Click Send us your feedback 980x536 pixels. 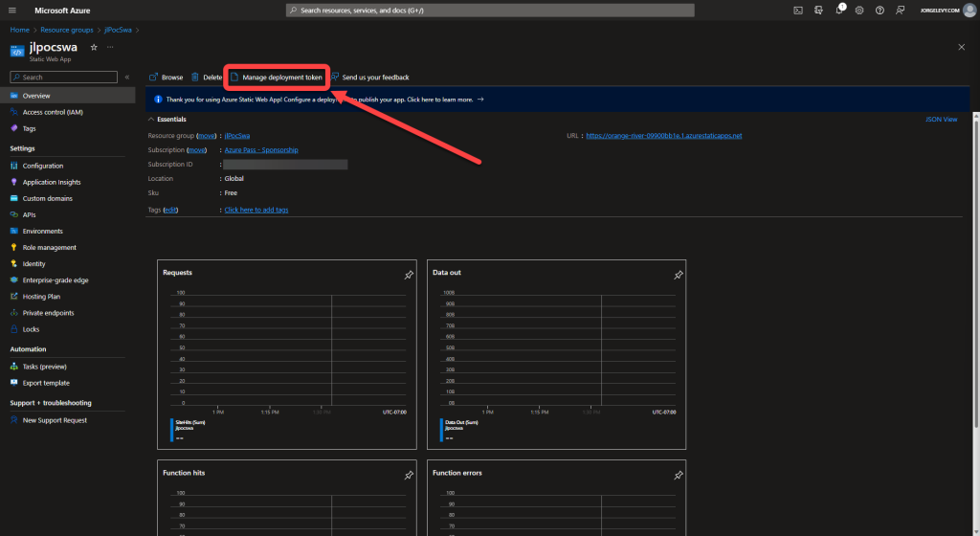[370, 78]
